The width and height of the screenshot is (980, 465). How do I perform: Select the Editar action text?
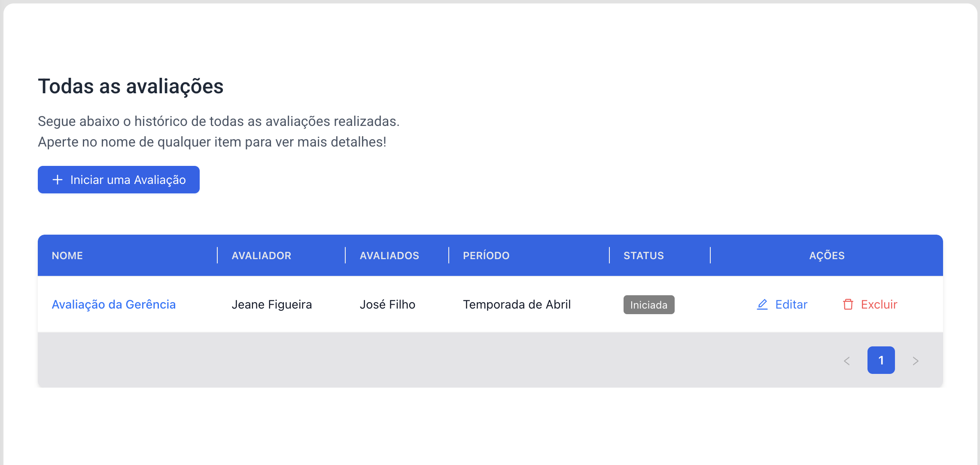point(791,304)
